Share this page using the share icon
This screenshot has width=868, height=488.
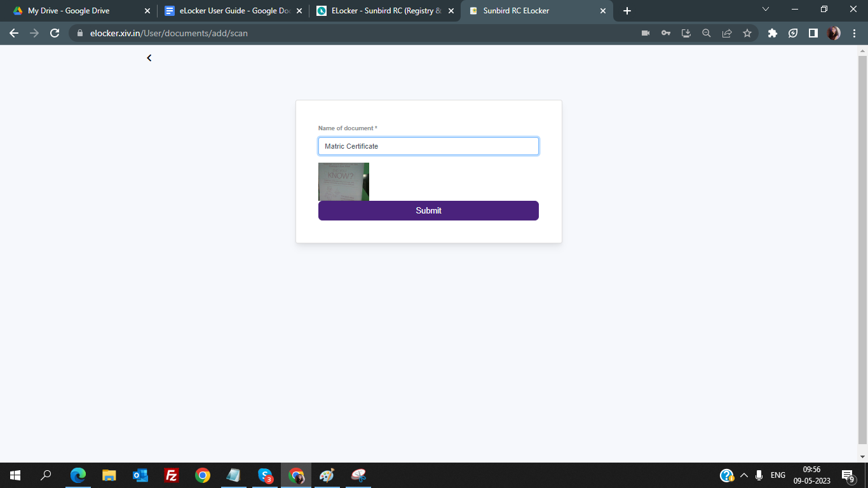pos(727,33)
